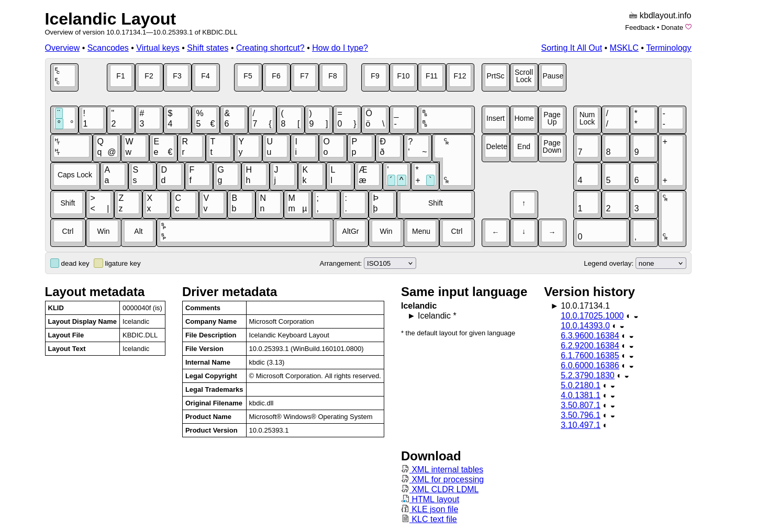Image resolution: width=779 pixels, height=532 pixels.
Task: Click the Insert key
Action: tap(495, 119)
